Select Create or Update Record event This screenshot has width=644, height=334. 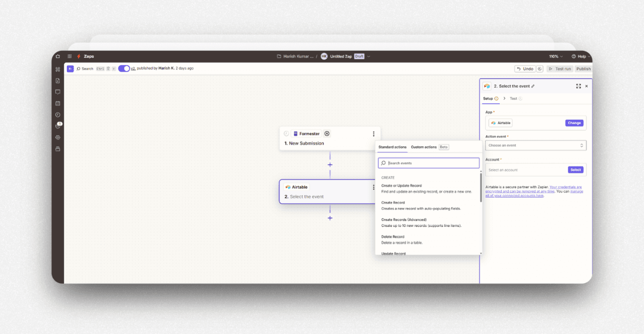[428, 188]
